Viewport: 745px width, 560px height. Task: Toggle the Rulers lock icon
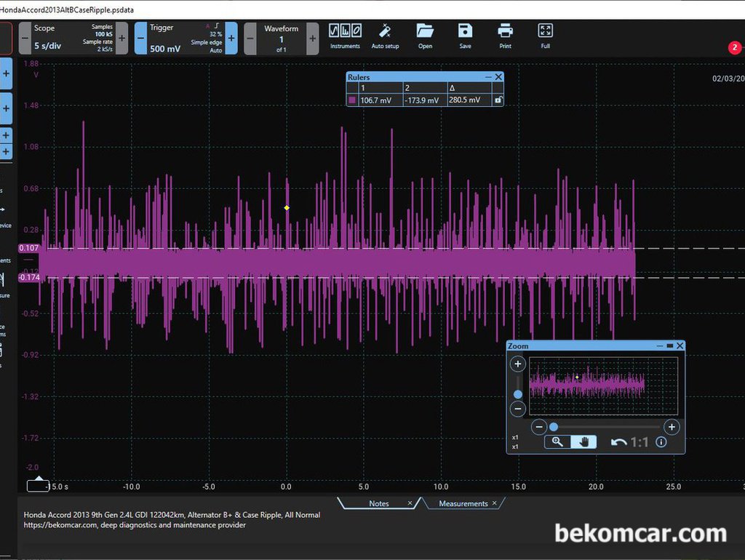[498, 100]
